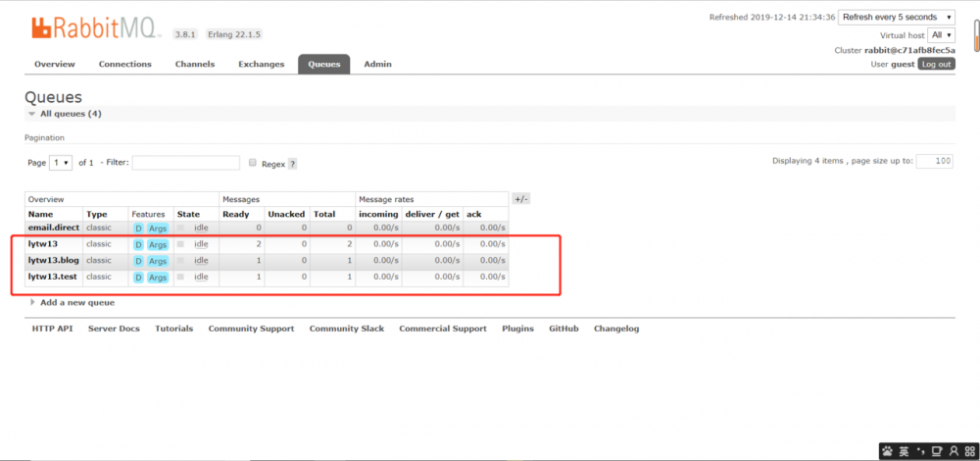
Task: Go to the Overview tab
Action: click(54, 64)
